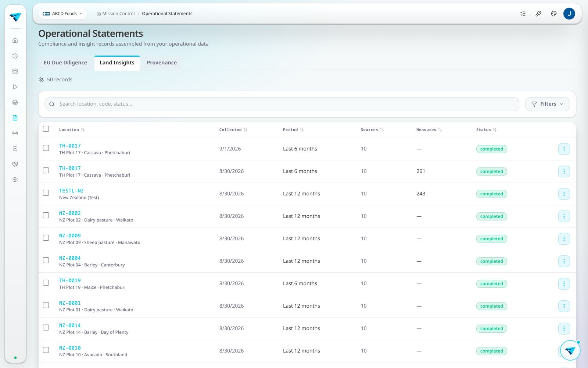Open the ABCD Foods organization dropdown
588x368 pixels.
[63, 14]
